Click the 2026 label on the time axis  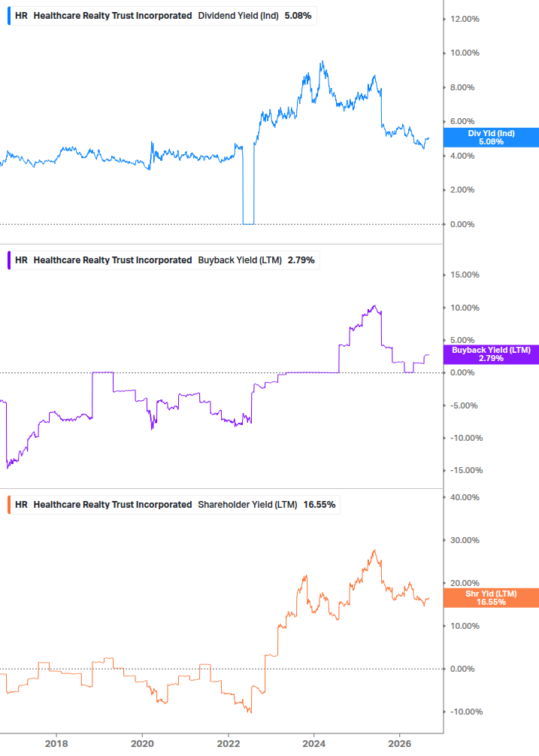tap(399, 744)
